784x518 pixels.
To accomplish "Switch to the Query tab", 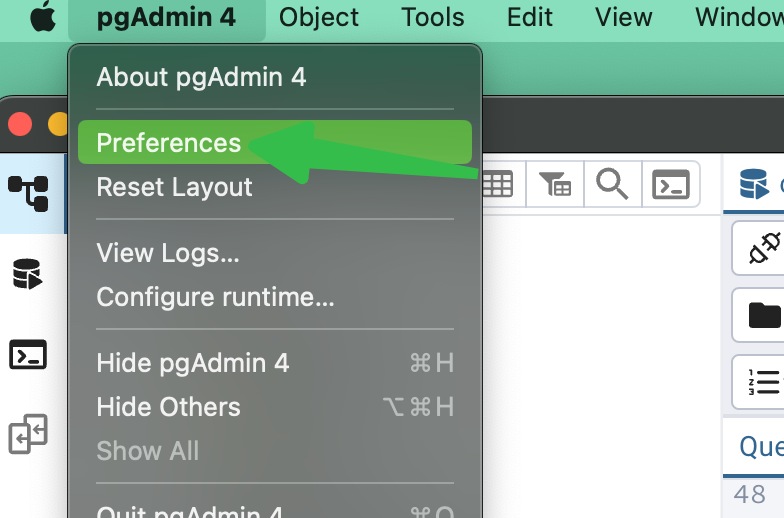I will pyautogui.click(x=760, y=446).
